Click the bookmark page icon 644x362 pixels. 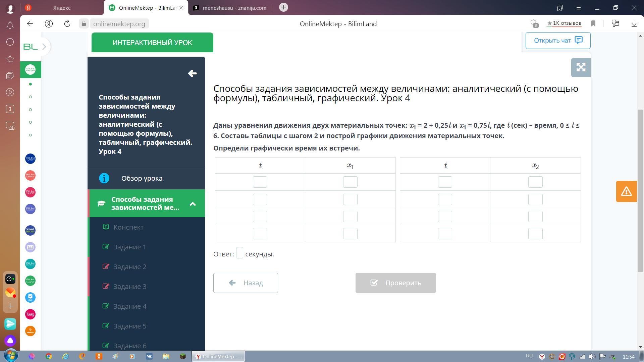[593, 23]
